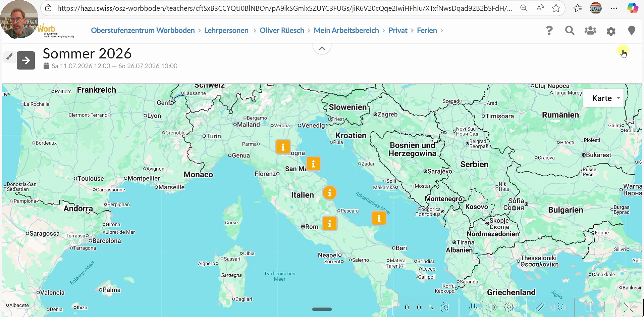
Task: Toggle microphone in the recording toolbar
Action: [473, 307]
